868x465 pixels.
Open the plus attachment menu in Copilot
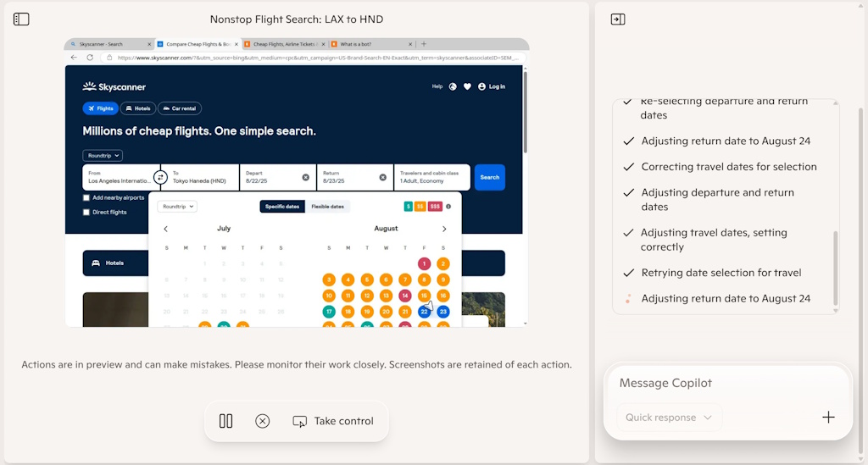pos(828,417)
